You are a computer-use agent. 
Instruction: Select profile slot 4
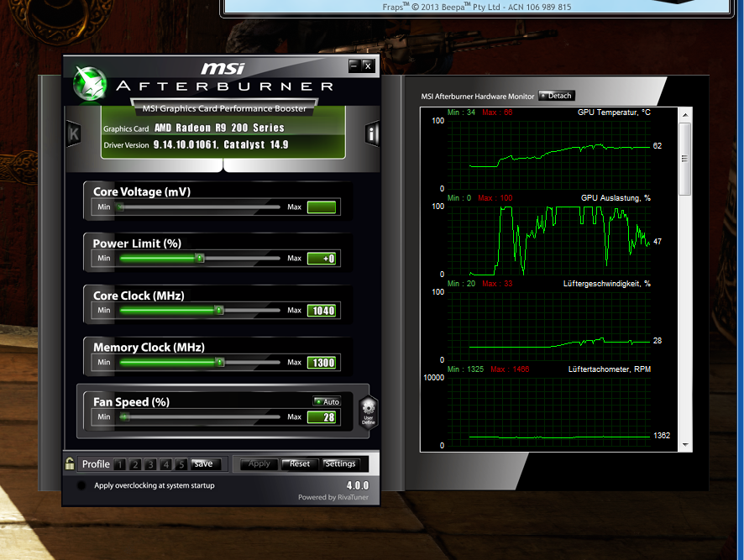click(165, 464)
